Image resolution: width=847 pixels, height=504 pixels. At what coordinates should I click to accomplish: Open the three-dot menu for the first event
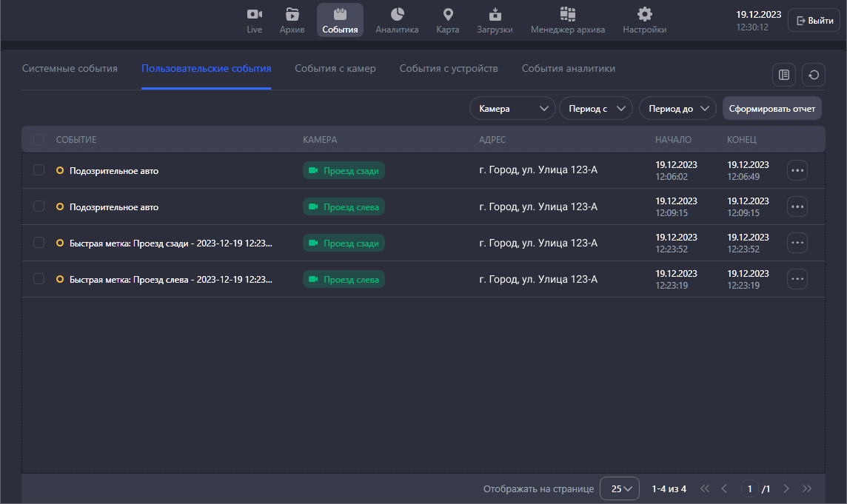pyautogui.click(x=797, y=170)
